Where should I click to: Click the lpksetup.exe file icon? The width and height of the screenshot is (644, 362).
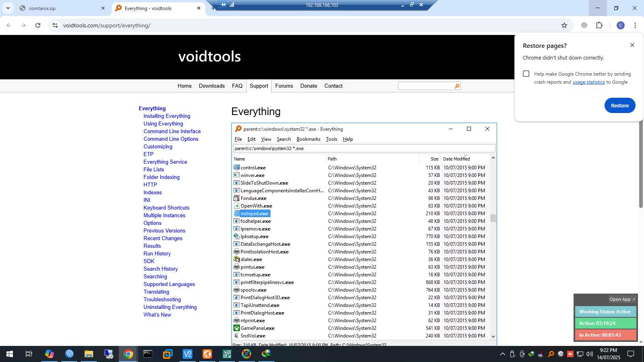coord(237,236)
